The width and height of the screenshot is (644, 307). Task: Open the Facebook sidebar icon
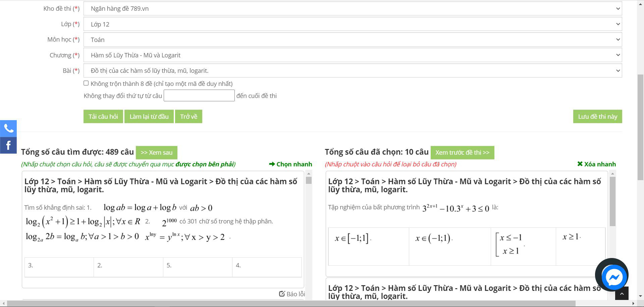[8, 145]
